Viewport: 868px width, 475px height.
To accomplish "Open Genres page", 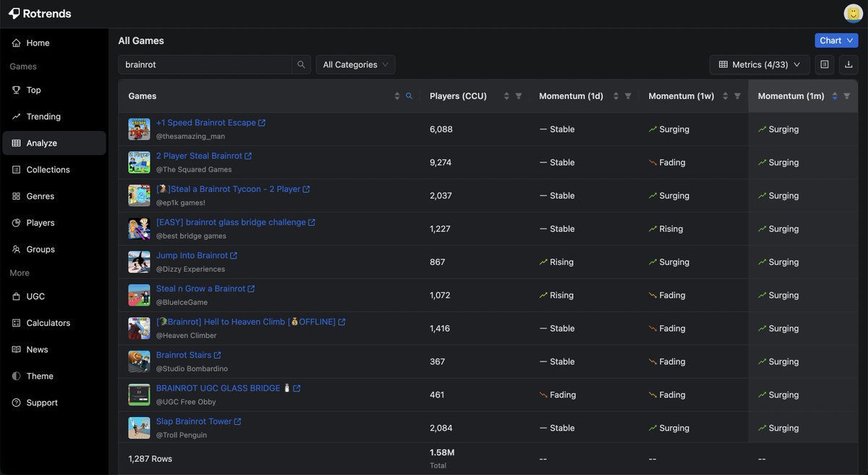I will pos(54,196).
